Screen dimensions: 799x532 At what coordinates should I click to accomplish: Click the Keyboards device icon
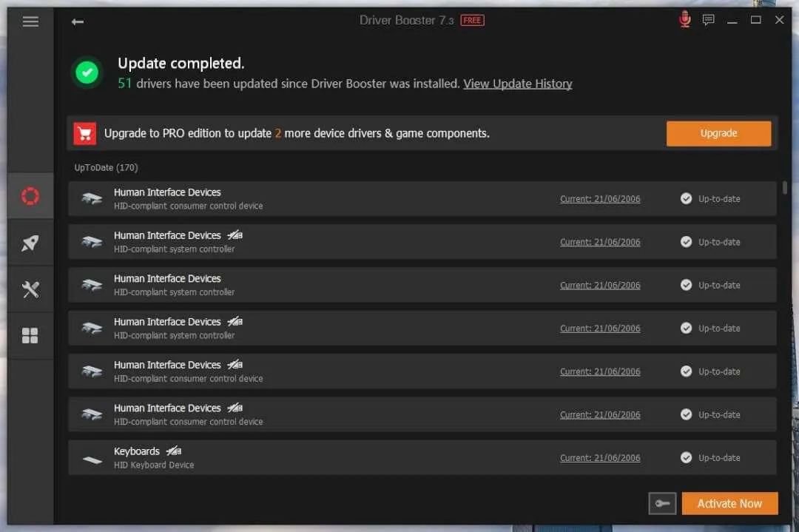92,459
